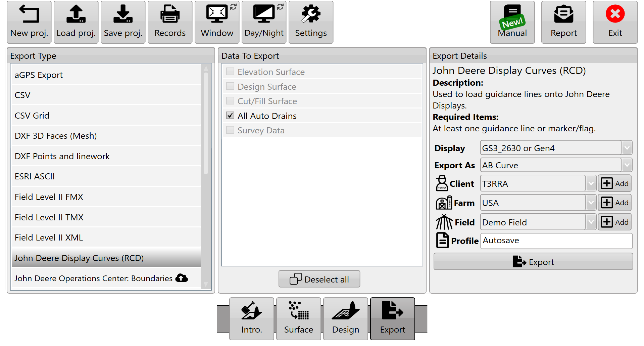Add a new Farm

[x=615, y=203]
